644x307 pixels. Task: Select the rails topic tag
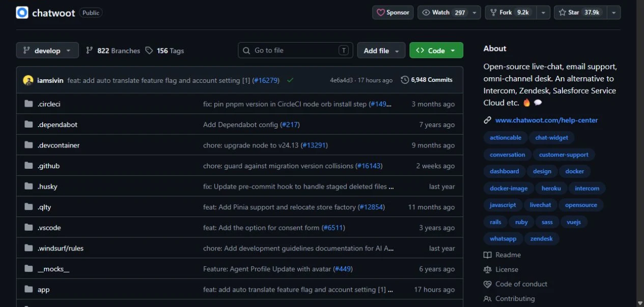[495, 222]
